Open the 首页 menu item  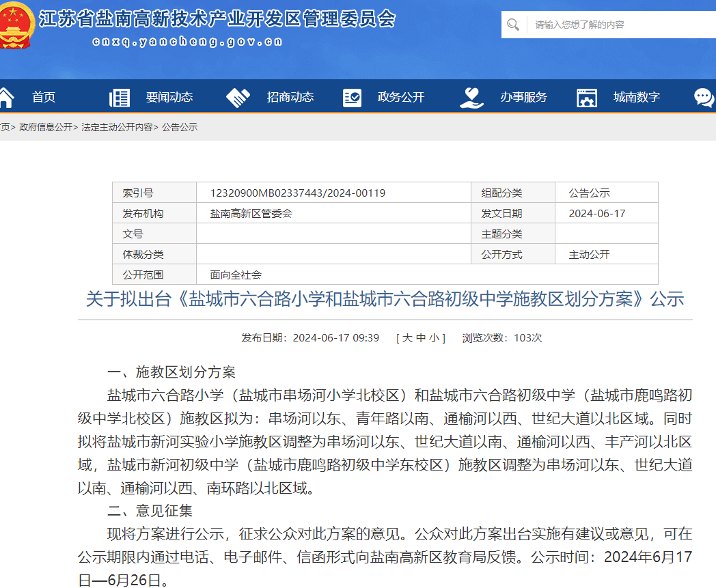(44, 97)
